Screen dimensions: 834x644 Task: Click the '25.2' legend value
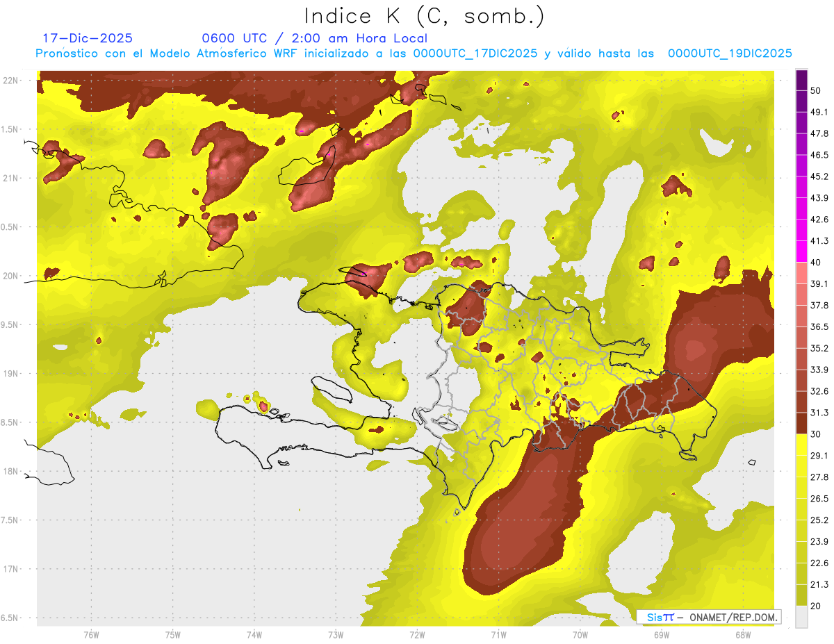(819, 520)
